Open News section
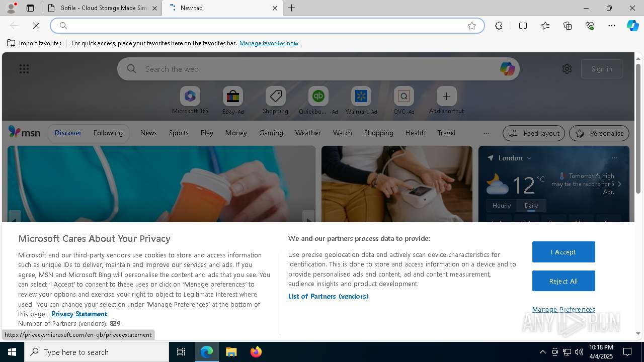This screenshot has width=644, height=362. 148,133
